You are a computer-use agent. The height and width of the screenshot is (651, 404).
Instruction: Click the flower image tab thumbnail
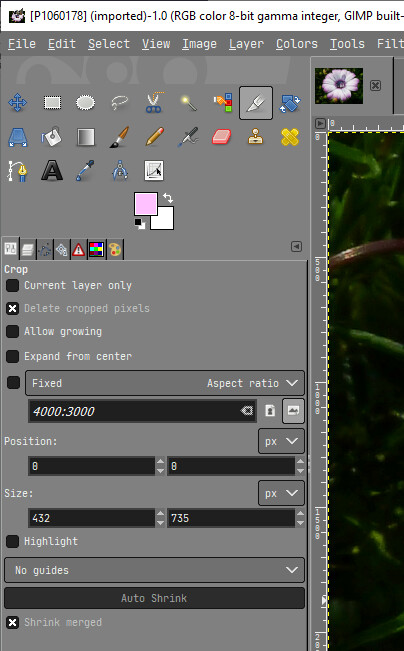coord(339,86)
